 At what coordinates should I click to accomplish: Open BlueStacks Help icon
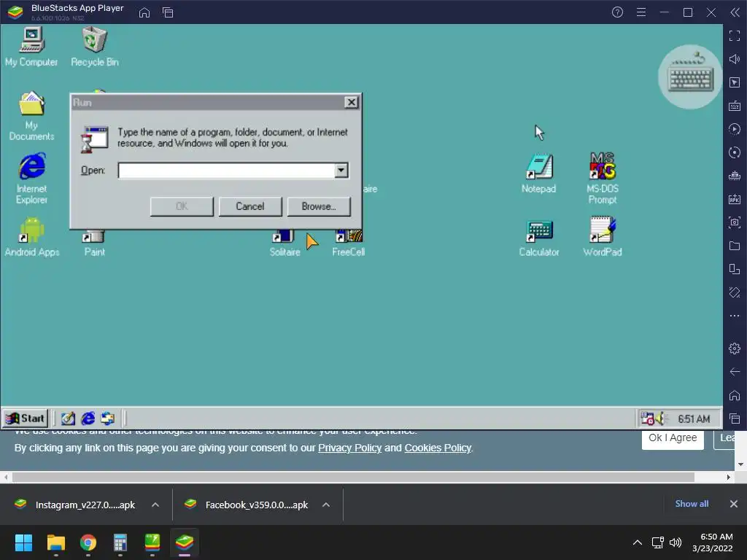617,12
